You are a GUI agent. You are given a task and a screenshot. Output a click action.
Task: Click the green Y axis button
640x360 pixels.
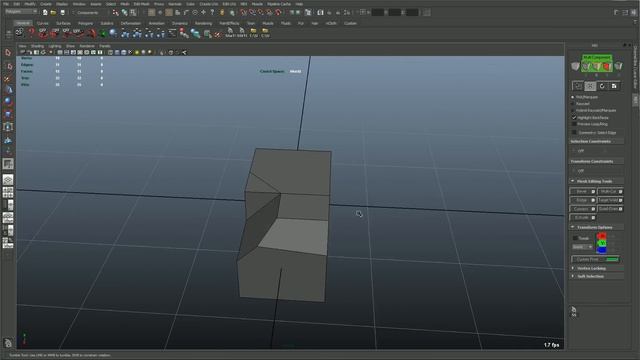tap(601, 243)
